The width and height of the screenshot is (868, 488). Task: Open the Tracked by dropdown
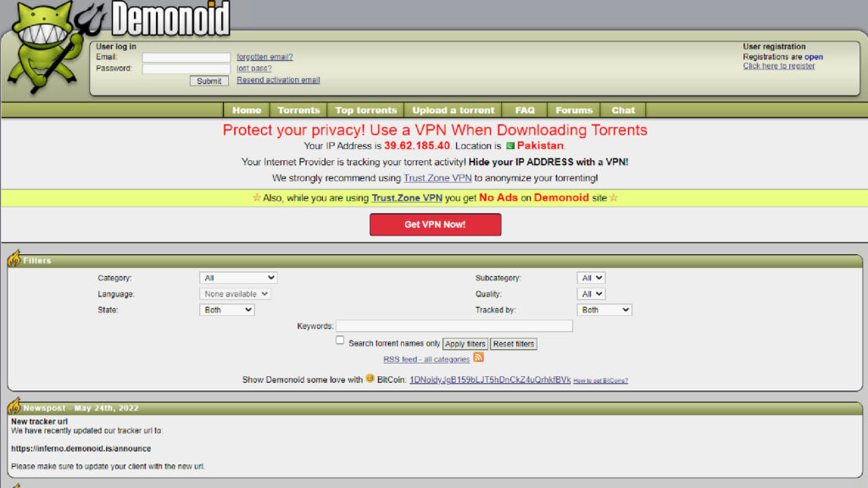point(604,310)
